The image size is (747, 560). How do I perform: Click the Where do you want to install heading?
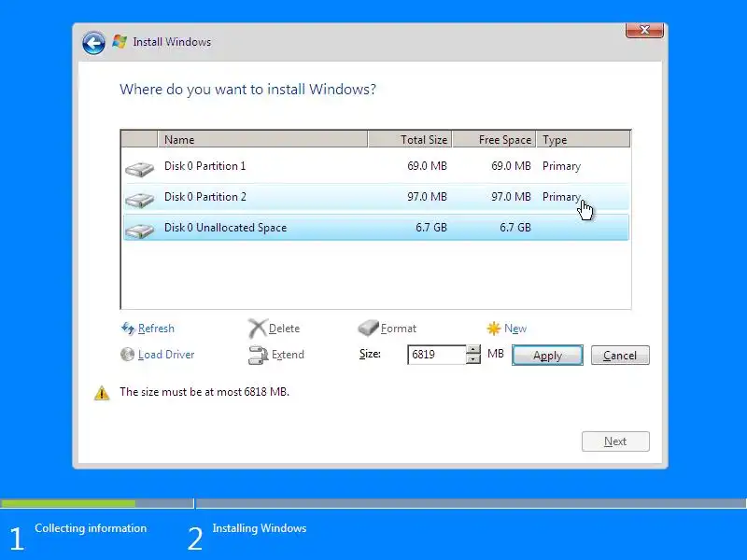[247, 90]
